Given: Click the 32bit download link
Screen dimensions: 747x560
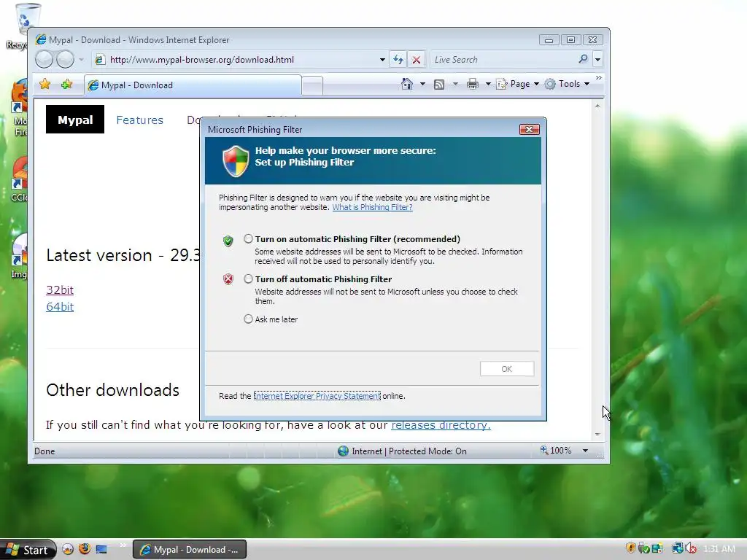Looking at the screenshot, I should click(60, 289).
